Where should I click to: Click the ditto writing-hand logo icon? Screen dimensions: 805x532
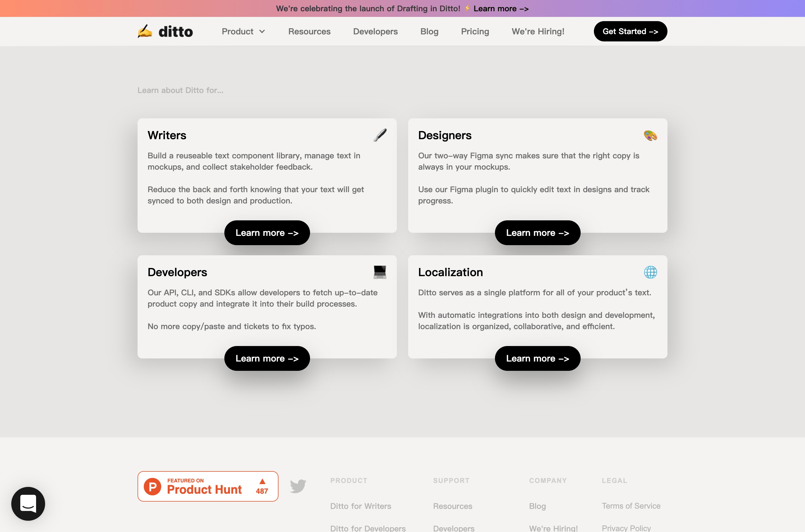(x=145, y=31)
